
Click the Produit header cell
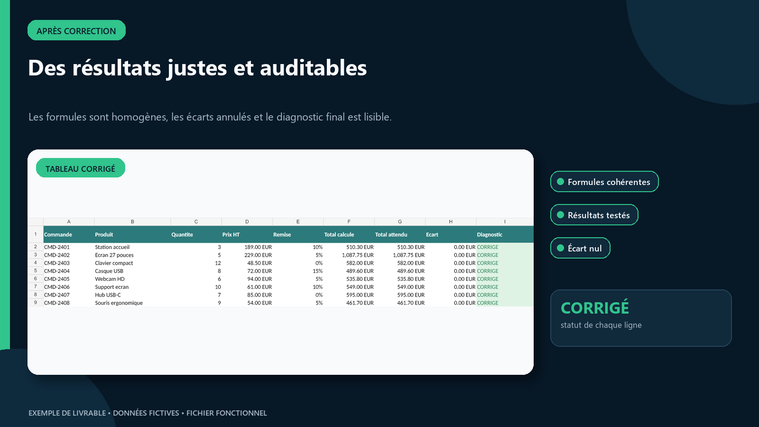[132, 234]
